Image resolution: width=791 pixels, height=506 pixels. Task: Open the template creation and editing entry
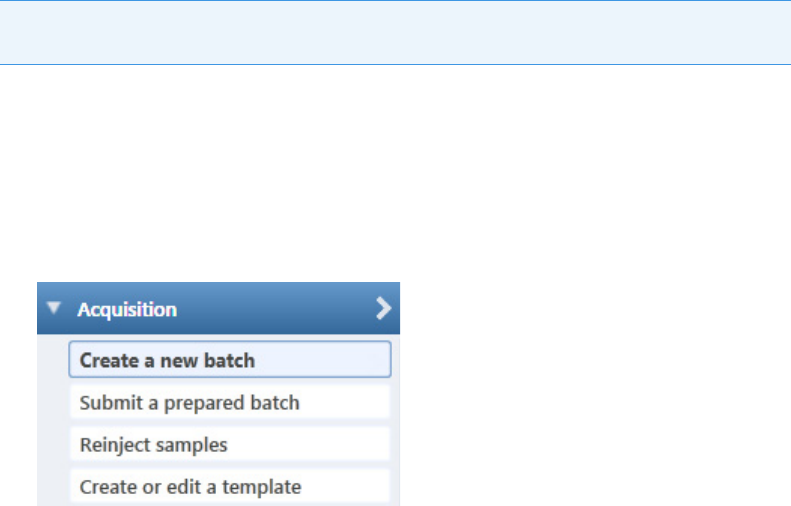(230, 487)
